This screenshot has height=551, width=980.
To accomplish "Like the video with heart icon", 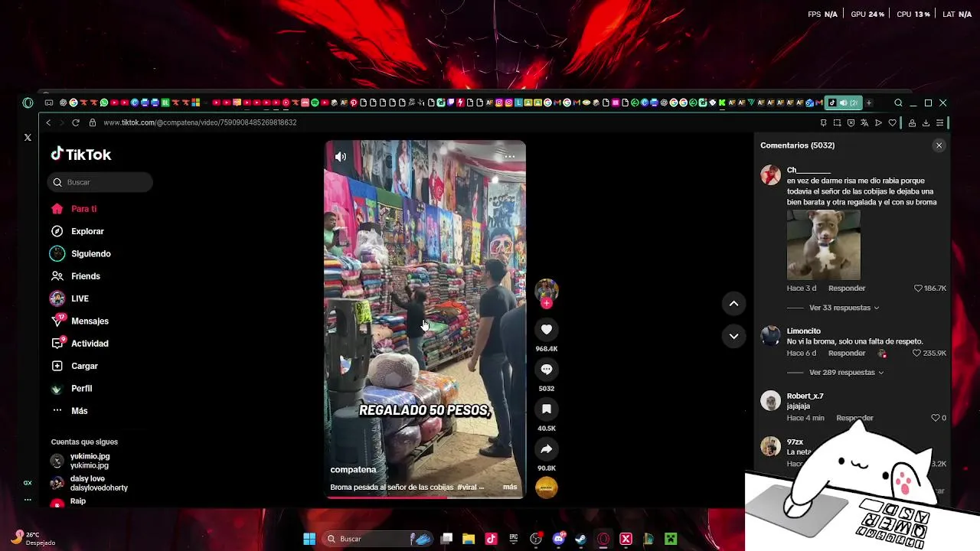I will coord(547,330).
